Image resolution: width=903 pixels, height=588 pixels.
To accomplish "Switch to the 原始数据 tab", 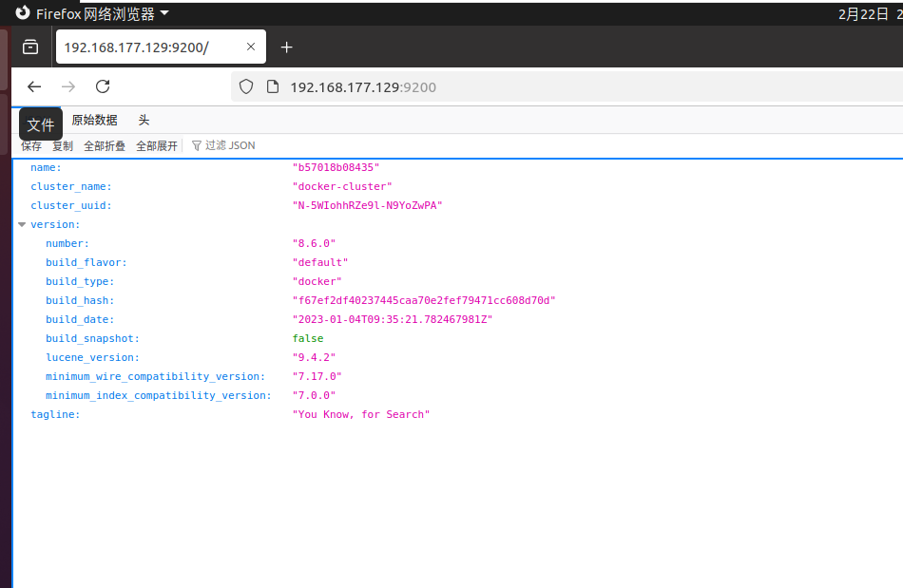I will (94, 120).
